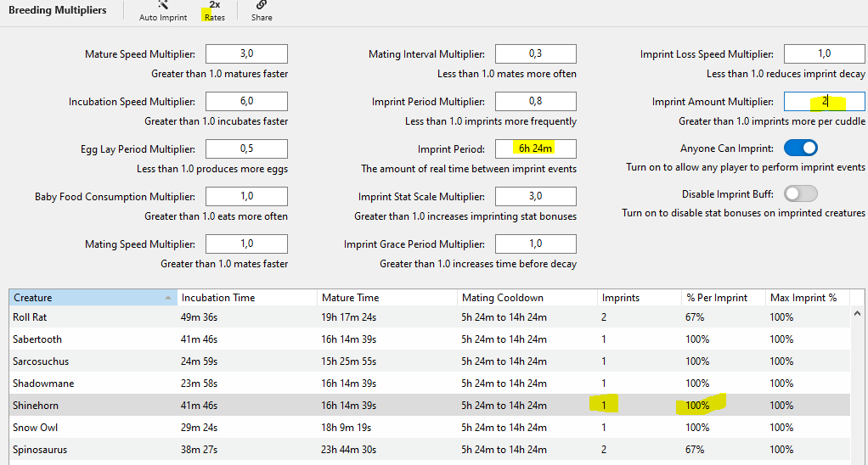Image resolution: width=868 pixels, height=465 pixels.
Task: Open the Share link option
Action: [x=262, y=11]
